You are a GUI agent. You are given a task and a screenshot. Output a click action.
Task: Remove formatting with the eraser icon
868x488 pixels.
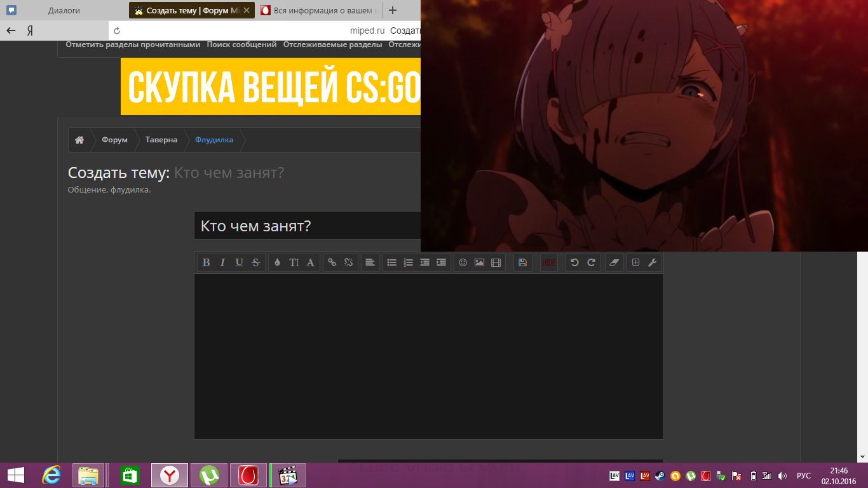(x=613, y=262)
